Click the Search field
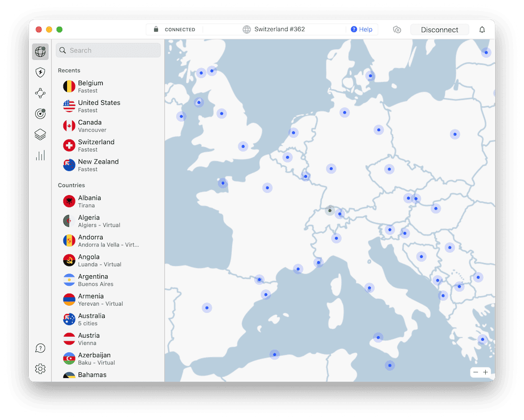This screenshot has width=524, height=420. tap(108, 50)
